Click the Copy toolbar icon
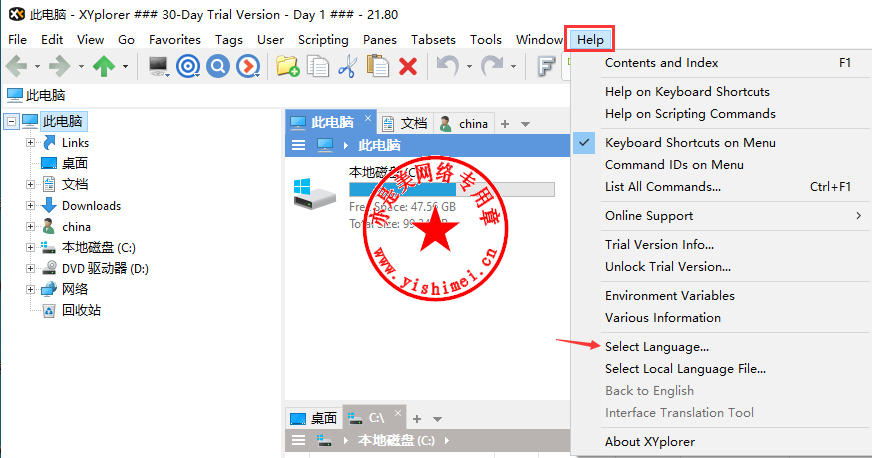Viewport: 872px width, 458px height. (x=318, y=66)
